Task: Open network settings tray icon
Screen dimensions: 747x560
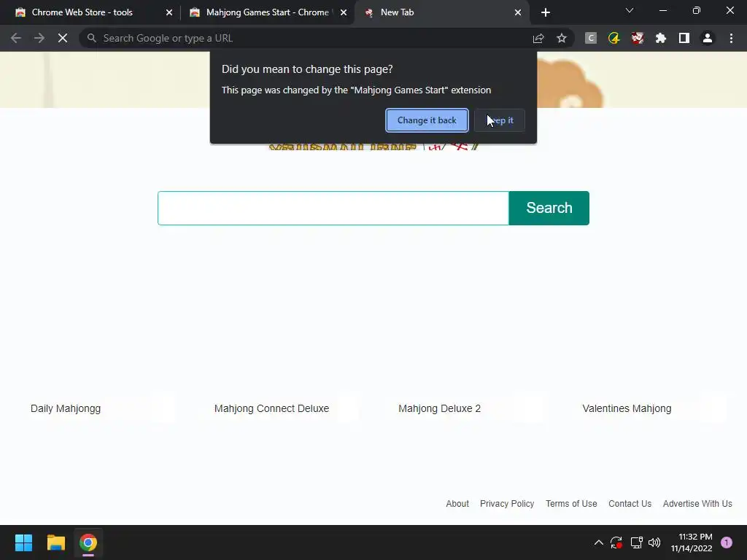Action: pyautogui.click(x=636, y=542)
